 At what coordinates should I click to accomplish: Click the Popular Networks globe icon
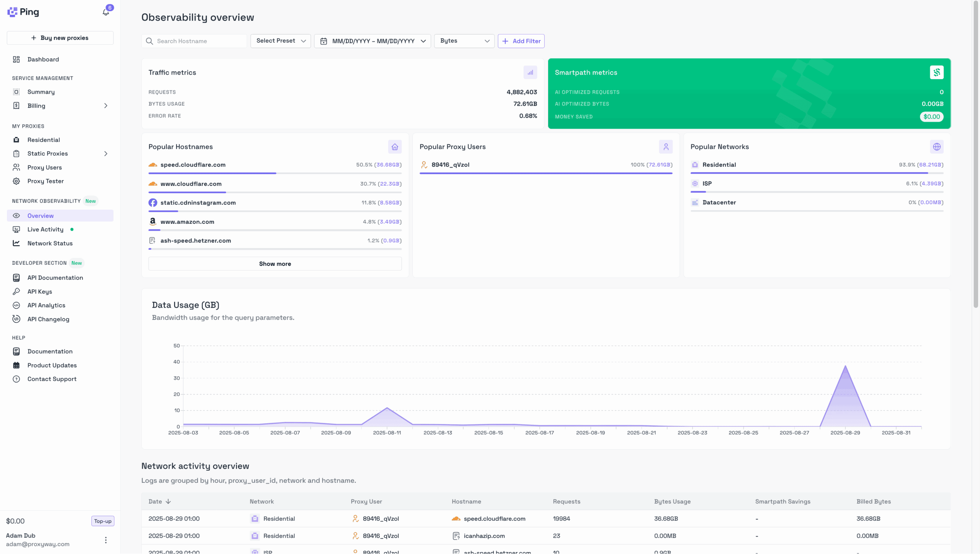pos(936,147)
